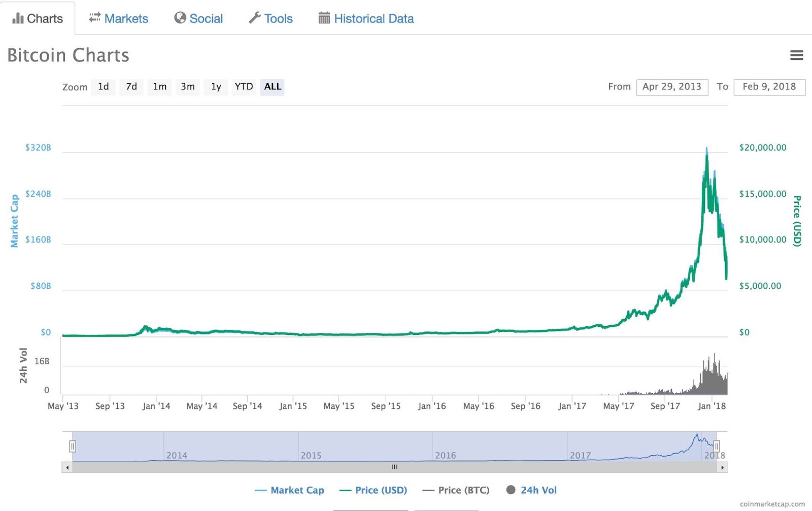
Task: Click the From date field showing Apr 29, 2013
Action: tap(672, 86)
